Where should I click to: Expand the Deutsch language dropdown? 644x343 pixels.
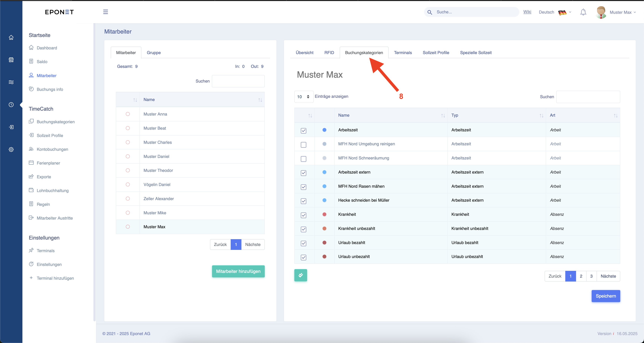[x=555, y=12]
